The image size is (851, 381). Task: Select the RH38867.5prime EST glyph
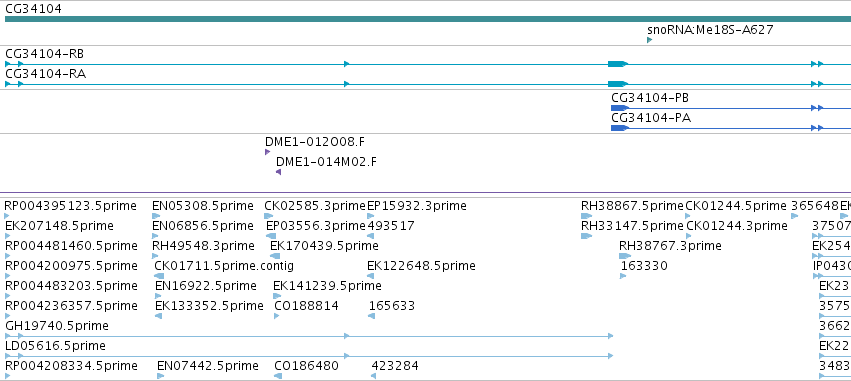coord(587,216)
